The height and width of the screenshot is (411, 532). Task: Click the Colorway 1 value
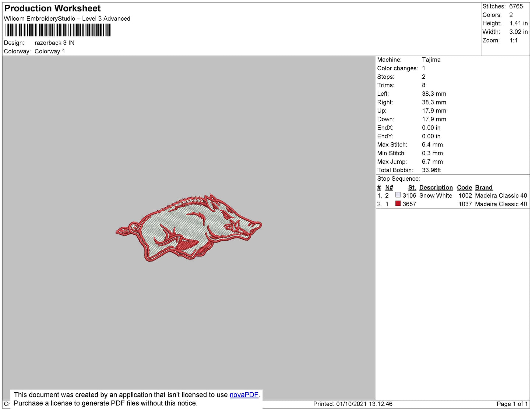[50, 52]
